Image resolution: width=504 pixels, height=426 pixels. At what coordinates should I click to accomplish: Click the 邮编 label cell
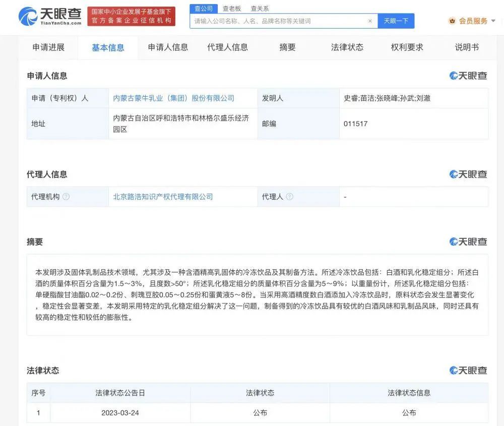pos(298,124)
